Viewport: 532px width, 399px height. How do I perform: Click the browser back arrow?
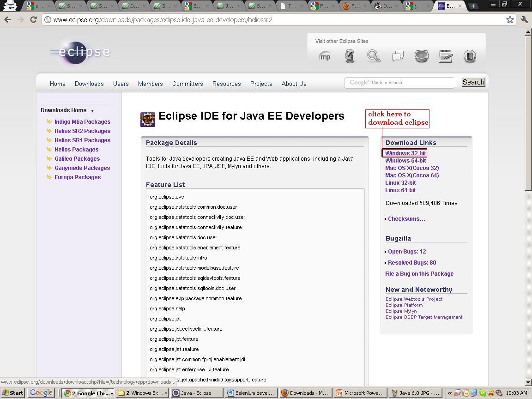[x=7, y=20]
